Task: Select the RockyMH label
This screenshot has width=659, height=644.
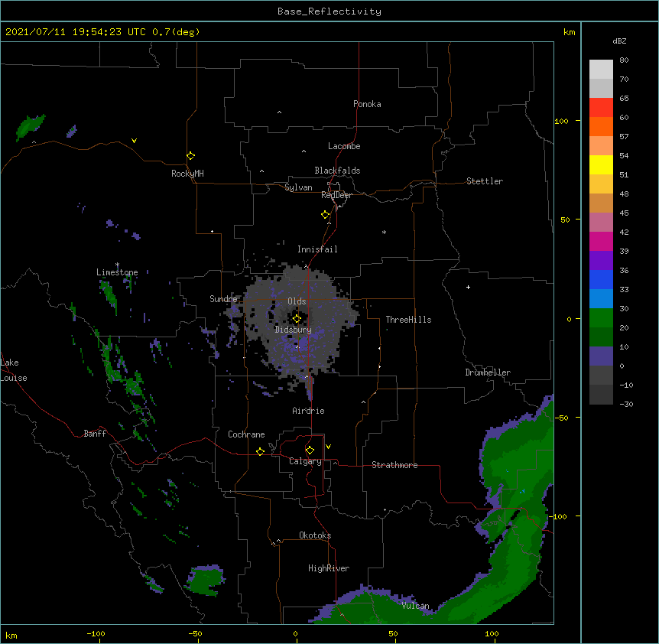Action: point(187,174)
